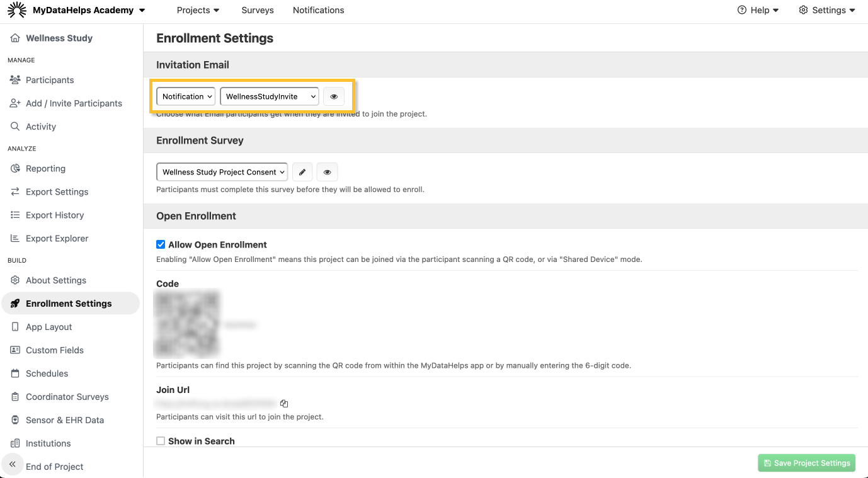Click the Reporting pie chart icon
This screenshot has height=478, width=868.
[15, 169]
